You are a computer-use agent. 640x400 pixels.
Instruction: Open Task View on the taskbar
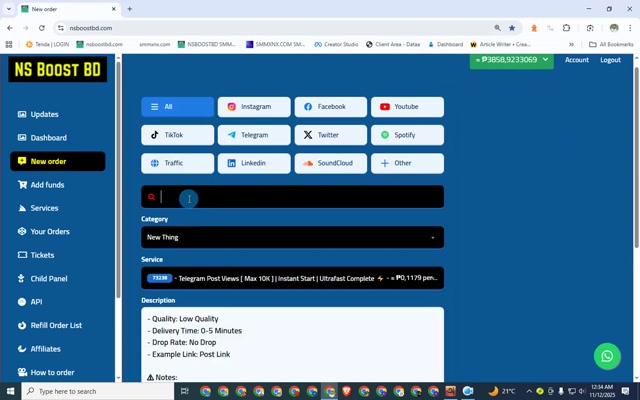[184, 391]
